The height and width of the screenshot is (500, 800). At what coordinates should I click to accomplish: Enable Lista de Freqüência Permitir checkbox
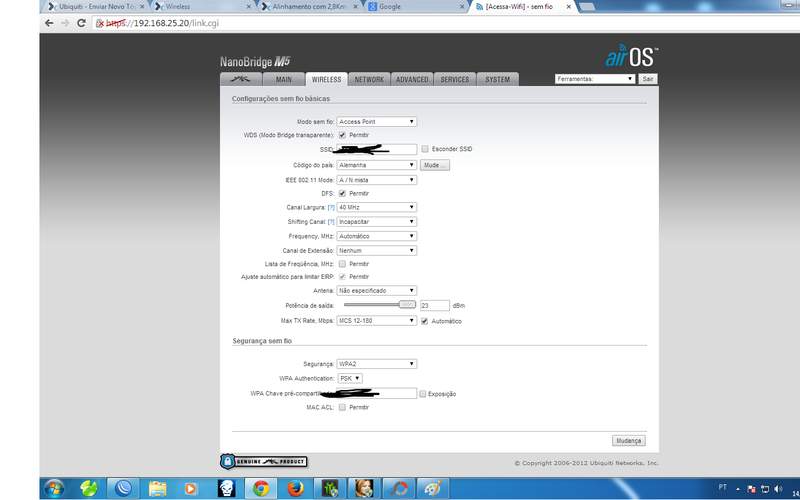click(x=342, y=264)
